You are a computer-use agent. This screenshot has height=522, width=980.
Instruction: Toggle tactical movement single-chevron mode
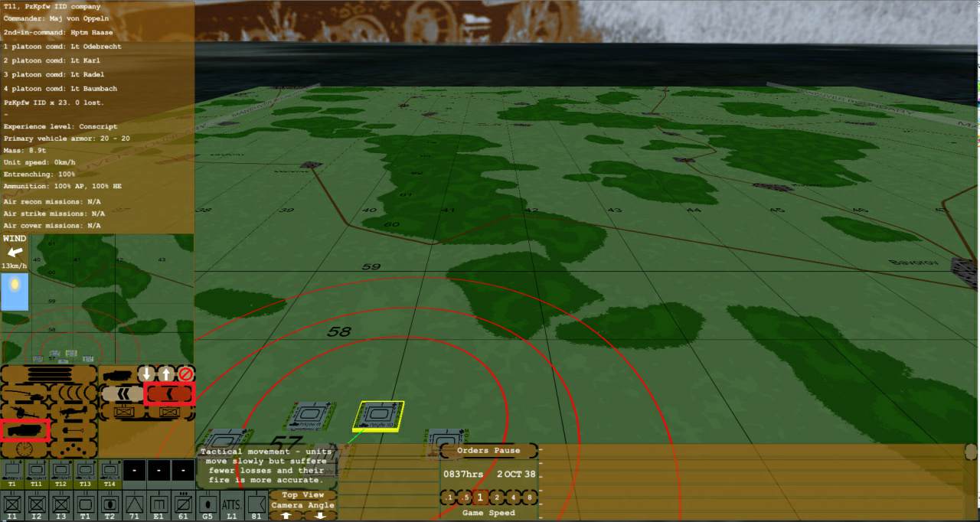click(x=170, y=394)
